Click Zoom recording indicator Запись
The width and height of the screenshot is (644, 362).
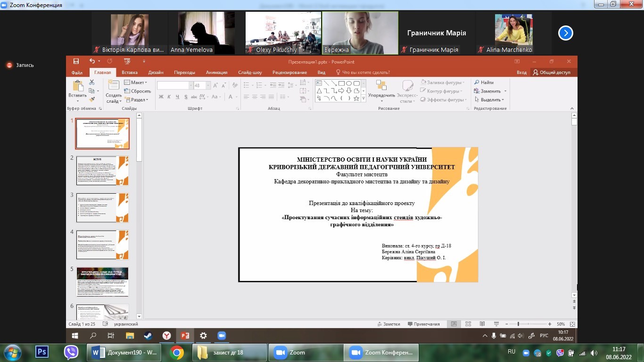[x=20, y=65]
